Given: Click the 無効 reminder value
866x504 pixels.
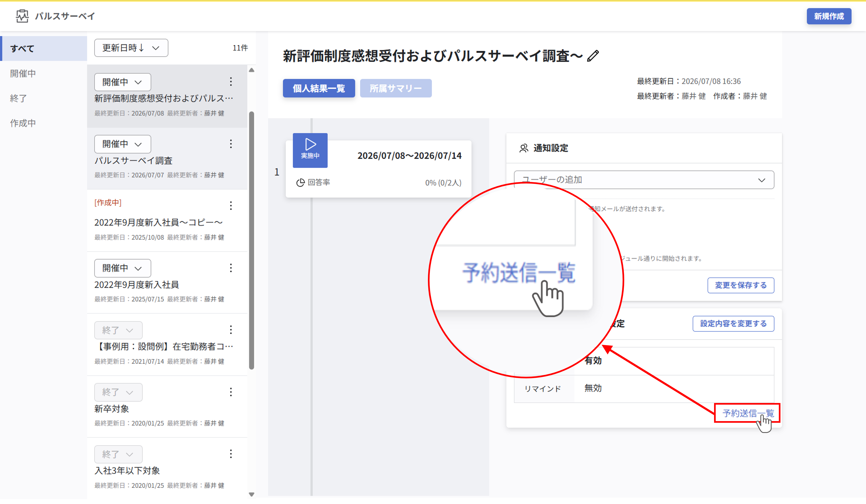Looking at the screenshot, I should coord(593,388).
